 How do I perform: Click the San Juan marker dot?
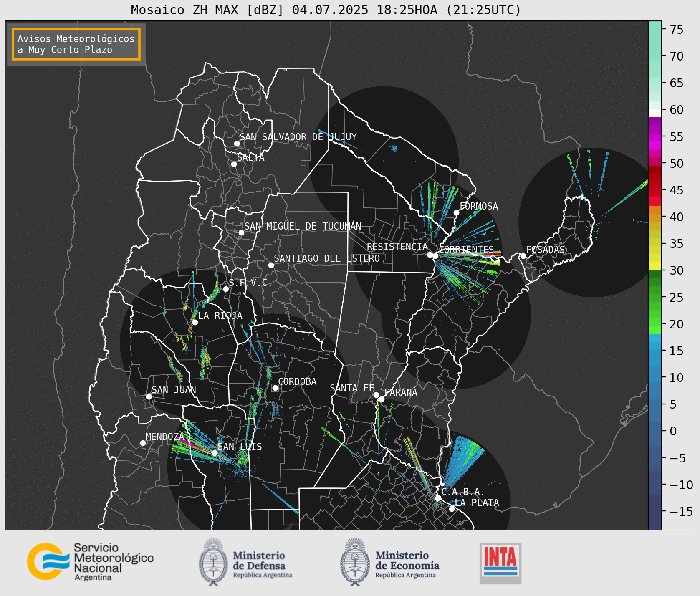(149, 396)
